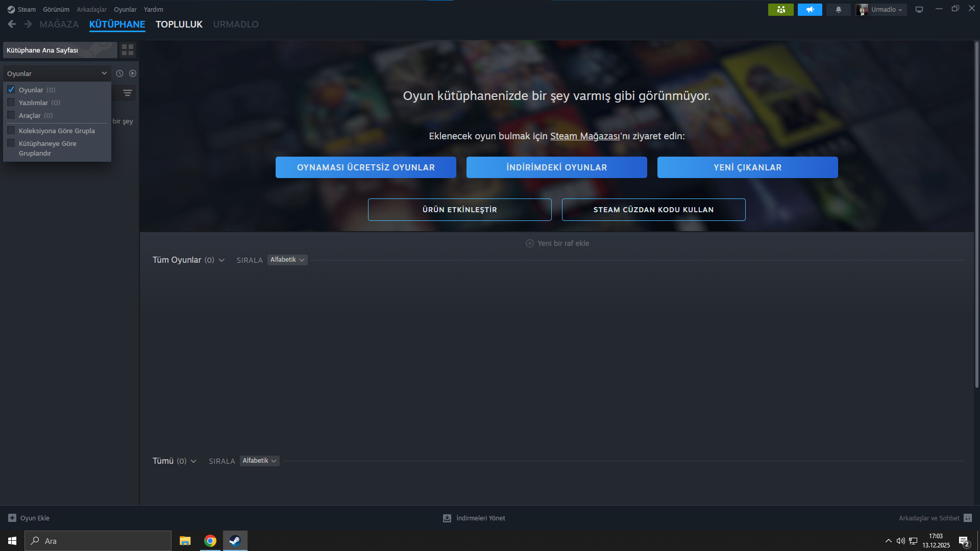Click the Steam logo menu icon
The width and height of the screenshot is (980, 551).
[11, 10]
